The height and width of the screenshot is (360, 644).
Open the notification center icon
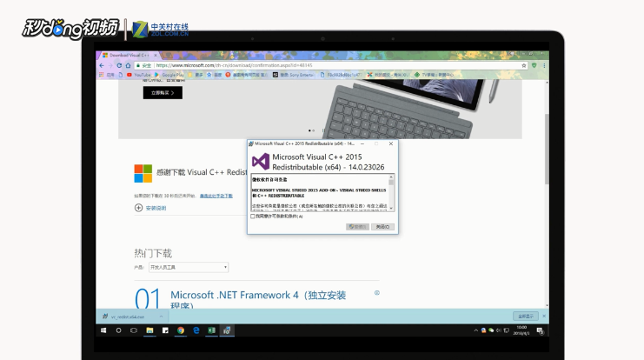pos(540,330)
